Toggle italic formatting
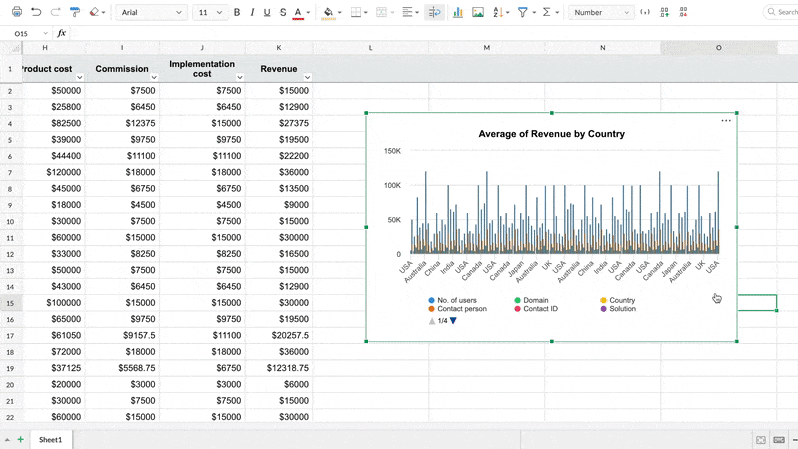The image size is (798, 449). coord(252,13)
